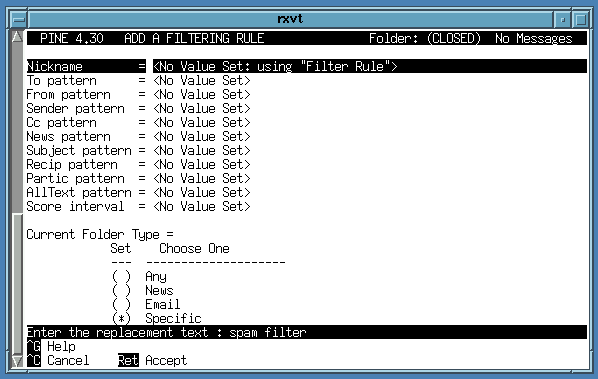Click the scrollbar up arrow

pos(17,37)
